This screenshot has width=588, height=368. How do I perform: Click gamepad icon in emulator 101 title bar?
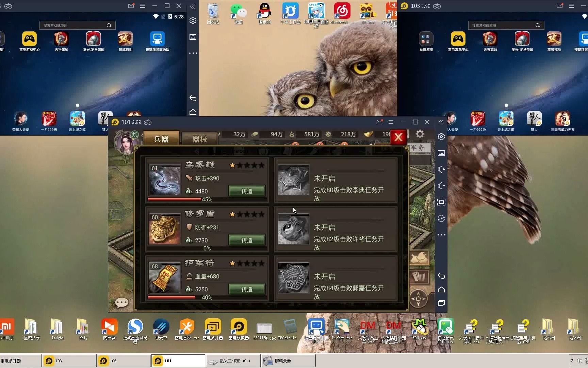pyautogui.click(x=148, y=122)
